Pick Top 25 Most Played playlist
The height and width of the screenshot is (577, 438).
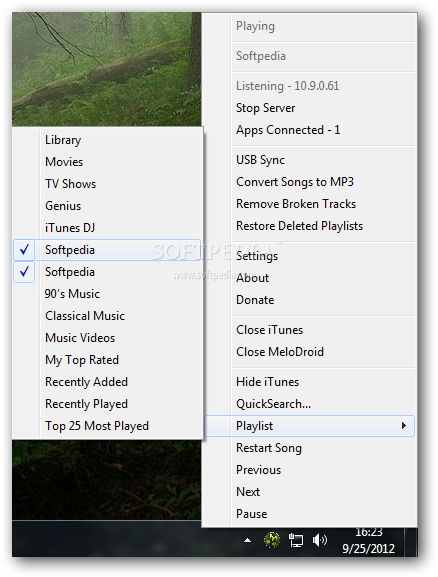click(107, 426)
